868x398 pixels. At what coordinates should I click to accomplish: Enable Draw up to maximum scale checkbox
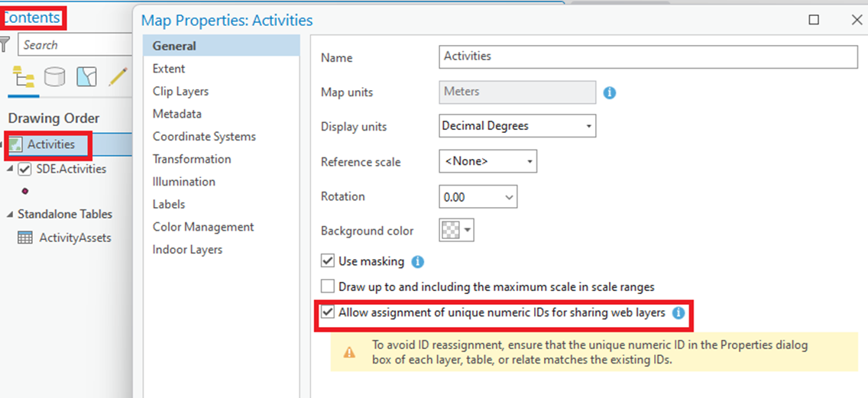pyautogui.click(x=328, y=286)
